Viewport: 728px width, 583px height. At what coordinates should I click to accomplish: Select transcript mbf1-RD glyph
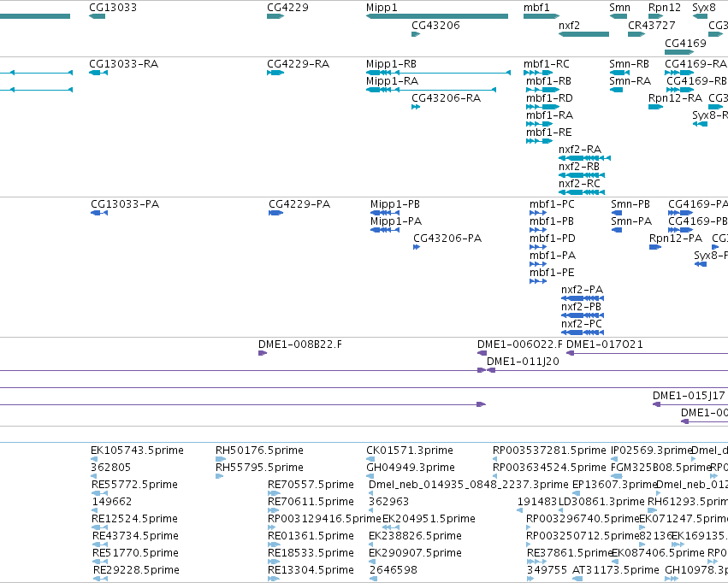point(542,107)
